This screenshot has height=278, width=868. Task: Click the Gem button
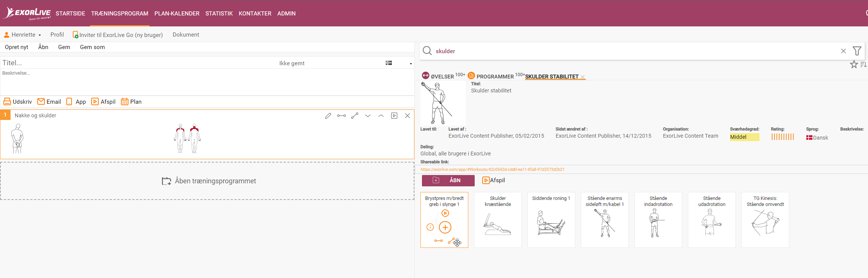tap(64, 47)
